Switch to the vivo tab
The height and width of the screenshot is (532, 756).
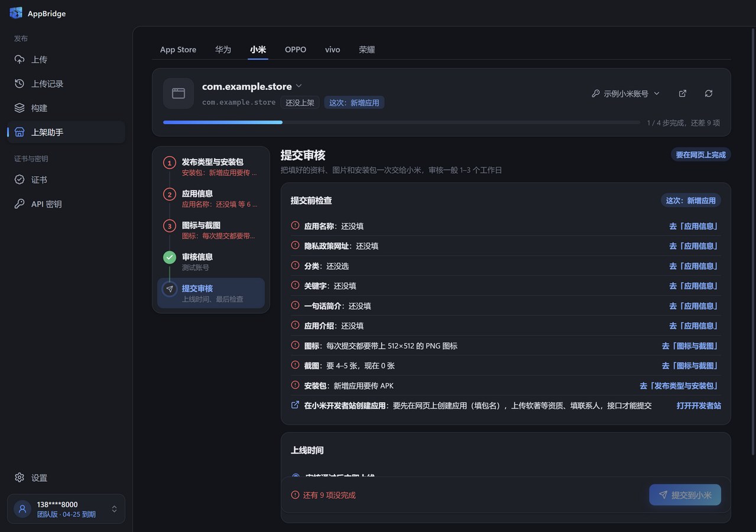coord(332,50)
